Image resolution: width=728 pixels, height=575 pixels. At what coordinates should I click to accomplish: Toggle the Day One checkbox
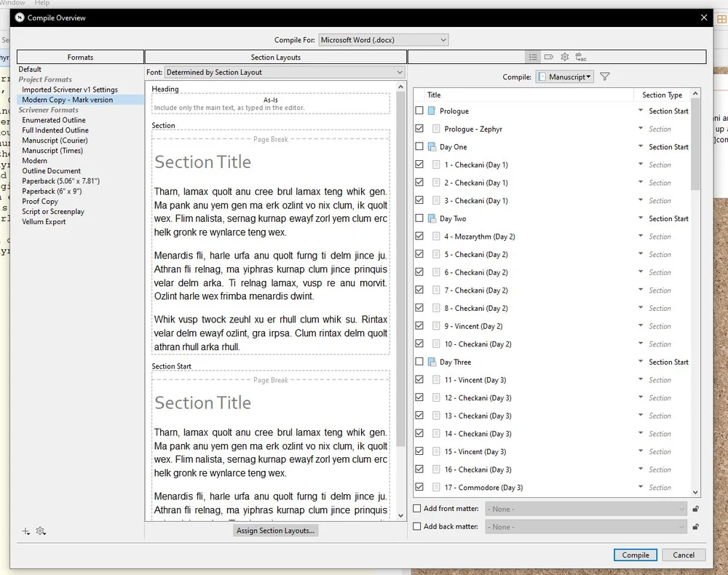tap(419, 146)
